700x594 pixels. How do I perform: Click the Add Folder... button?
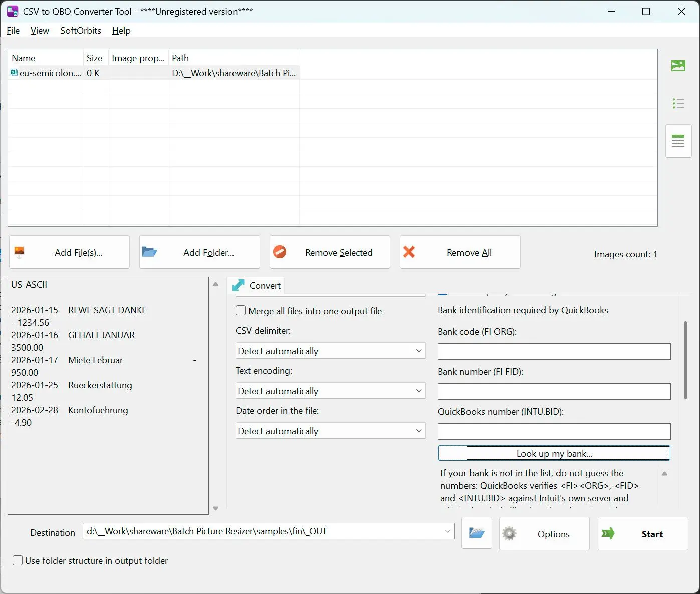(x=199, y=252)
